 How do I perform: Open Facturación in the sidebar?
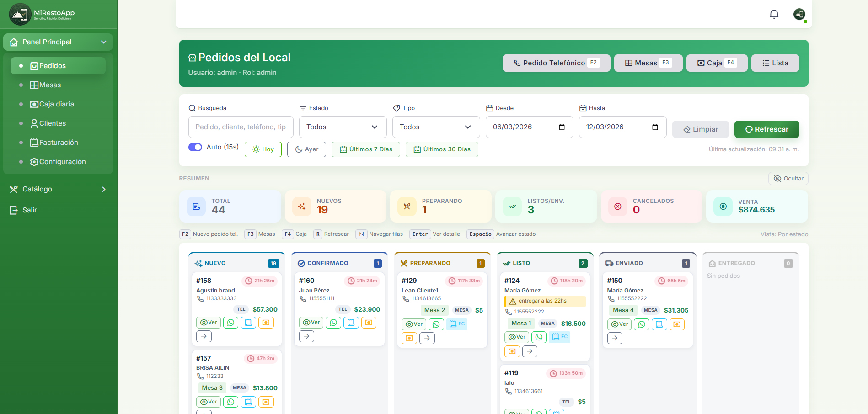58,143
